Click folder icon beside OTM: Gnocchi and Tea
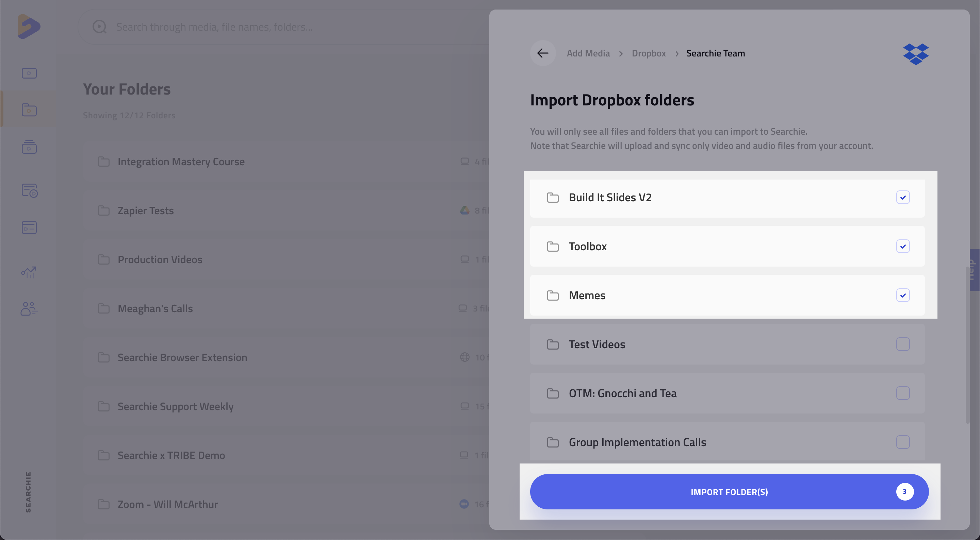Viewport: 980px width, 540px height. coord(553,393)
